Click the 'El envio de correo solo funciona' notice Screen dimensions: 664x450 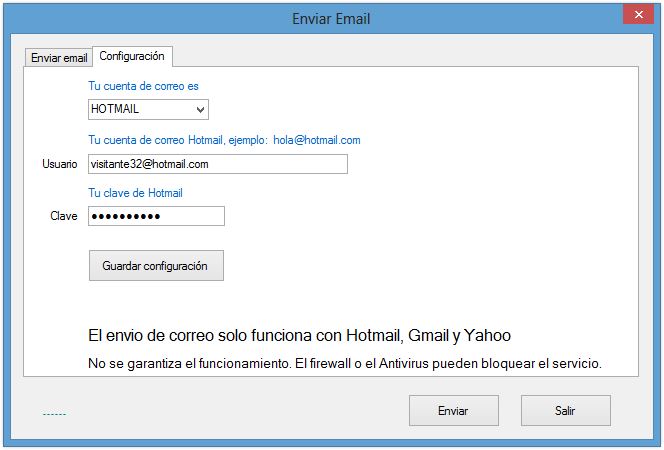[x=299, y=335]
